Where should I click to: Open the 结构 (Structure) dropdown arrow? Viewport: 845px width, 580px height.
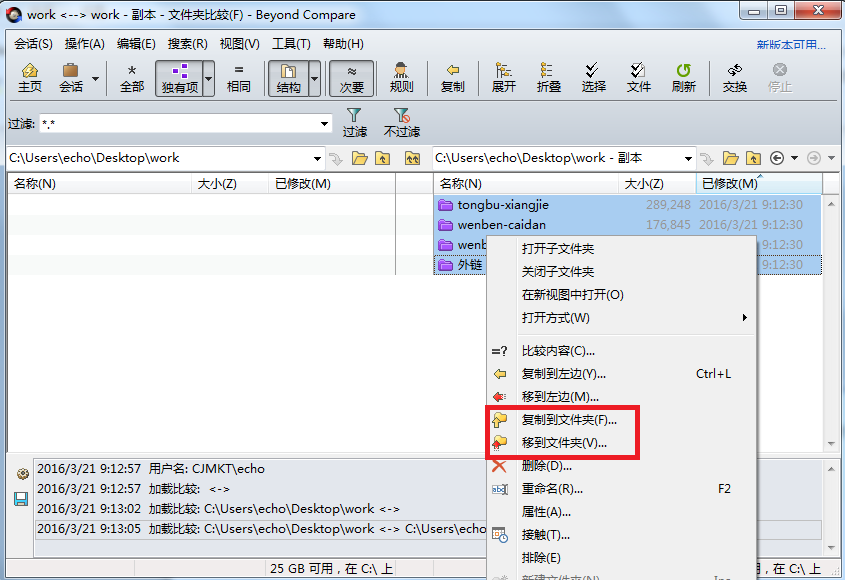314,78
